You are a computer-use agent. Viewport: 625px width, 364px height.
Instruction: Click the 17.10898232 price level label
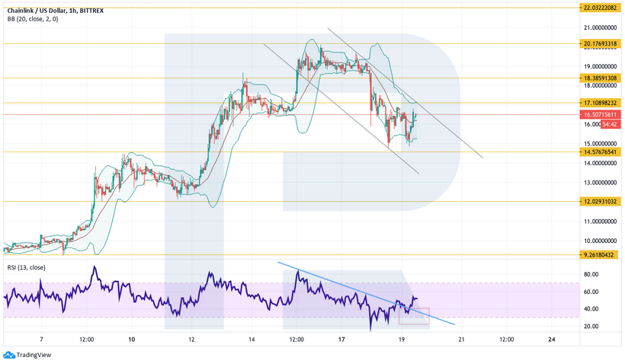tap(600, 103)
